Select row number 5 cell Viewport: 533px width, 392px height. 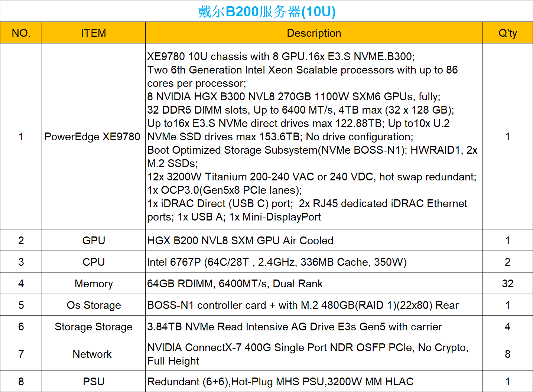[x=21, y=305]
